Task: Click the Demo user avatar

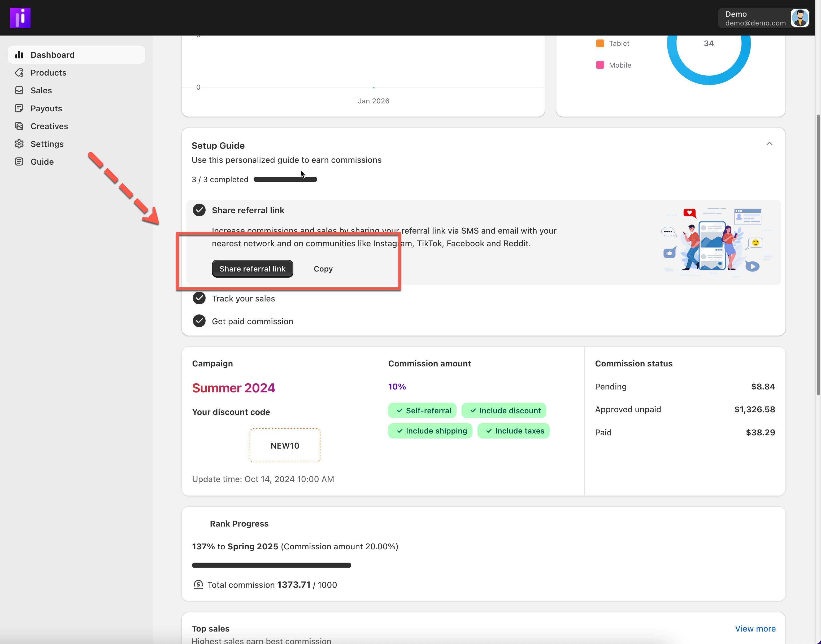Action: [x=800, y=18]
